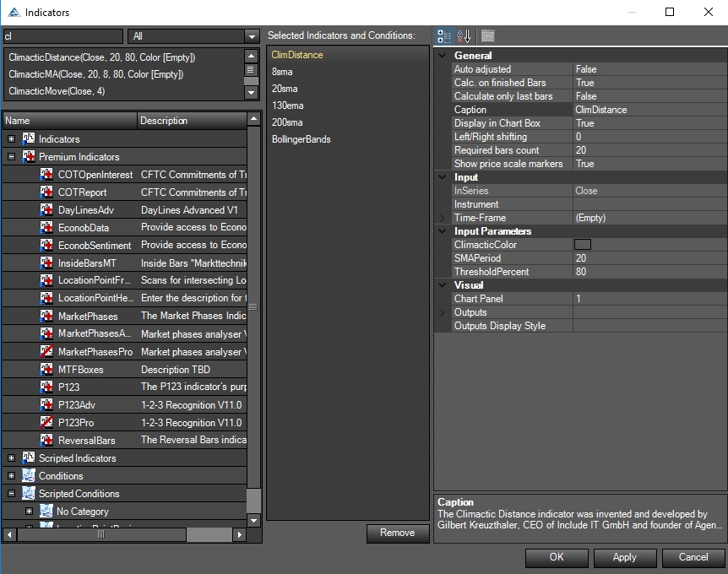Click the COTOpenInterest indicator icon
This screenshot has width=728, height=574.
[x=46, y=175]
